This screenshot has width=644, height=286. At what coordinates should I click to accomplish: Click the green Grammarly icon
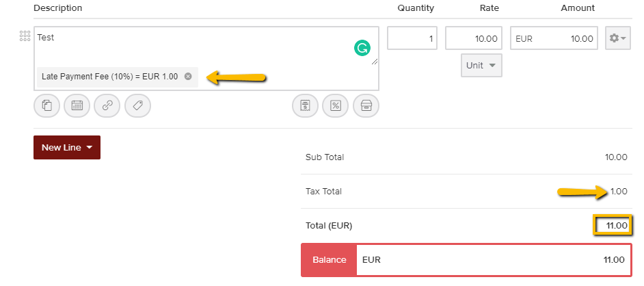(x=362, y=48)
